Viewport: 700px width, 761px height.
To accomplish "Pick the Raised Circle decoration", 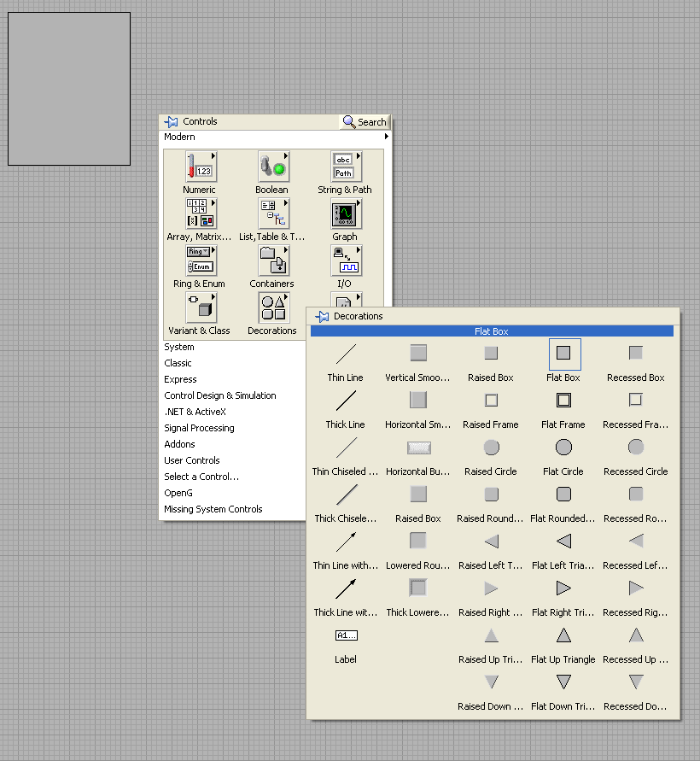I will click(491, 448).
